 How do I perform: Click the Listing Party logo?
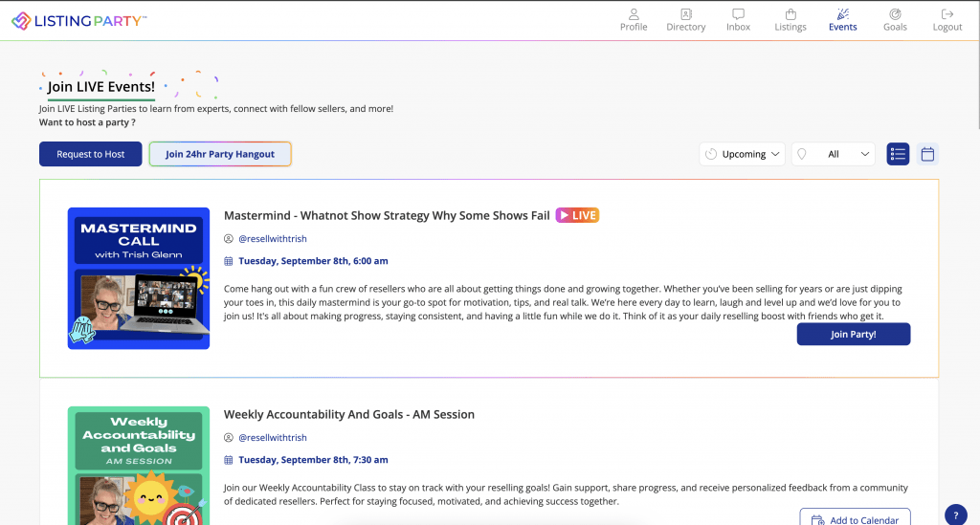click(x=78, y=21)
